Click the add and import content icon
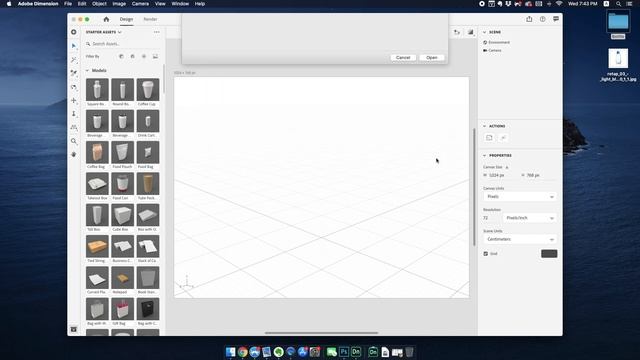Screen dimensions: 640x360 click(73, 32)
